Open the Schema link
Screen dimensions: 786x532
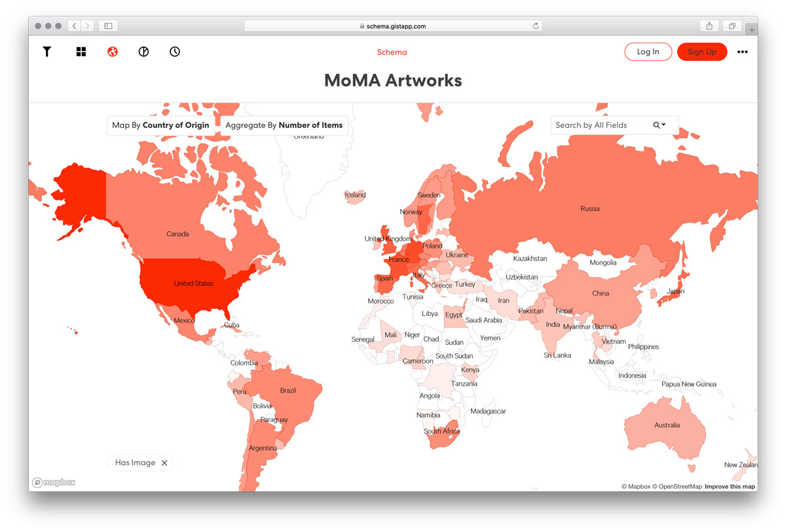coord(392,52)
